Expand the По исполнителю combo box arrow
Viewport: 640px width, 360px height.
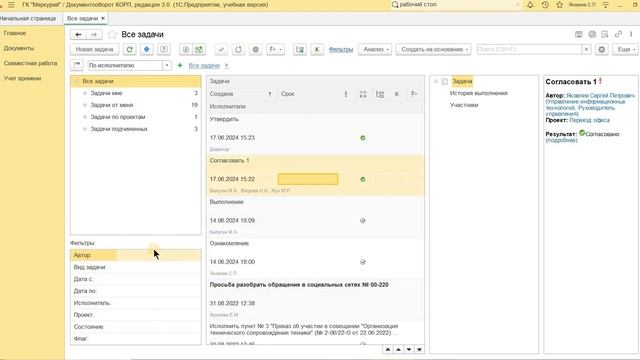167,65
